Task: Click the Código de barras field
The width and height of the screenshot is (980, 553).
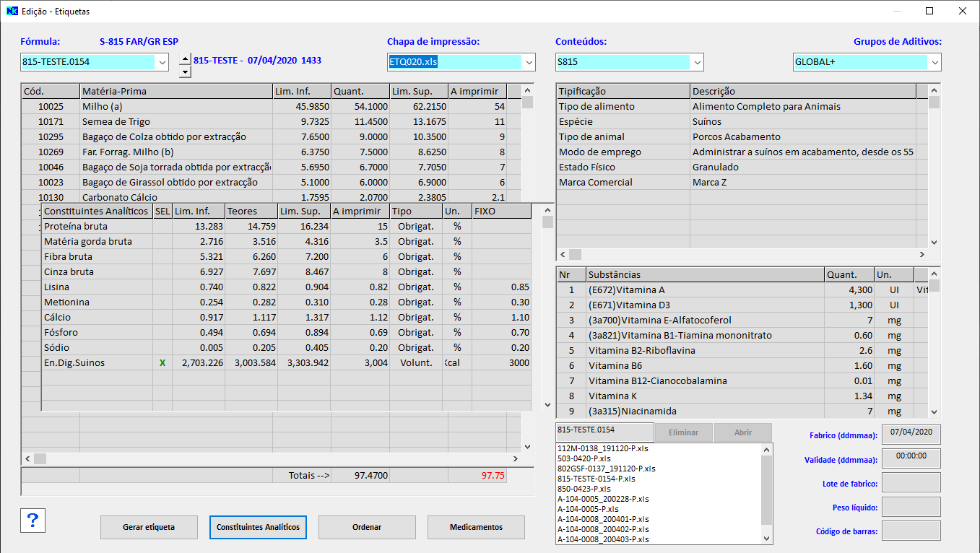Action: [x=911, y=531]
